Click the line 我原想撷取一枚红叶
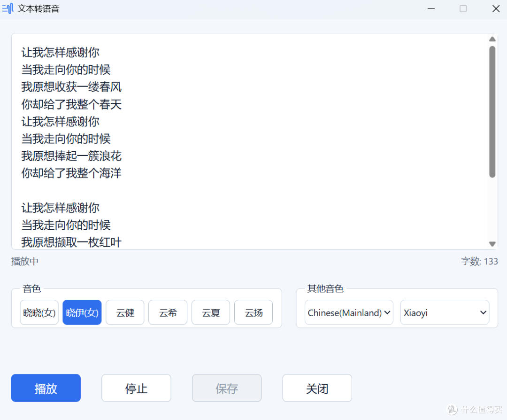This screenshot has height=420, width=507. pos(71,242)
